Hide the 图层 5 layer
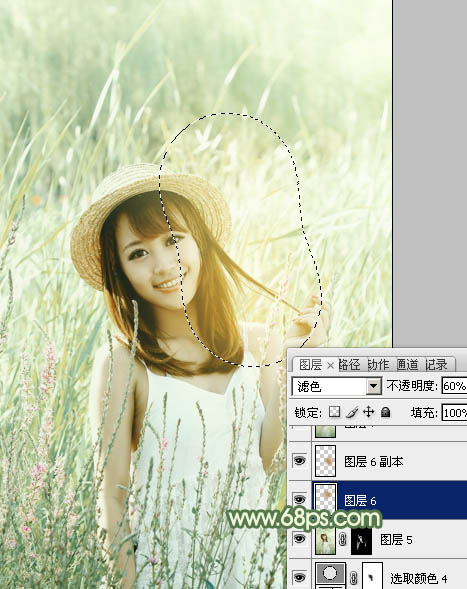467x589 pixels. tap(299, 539)
